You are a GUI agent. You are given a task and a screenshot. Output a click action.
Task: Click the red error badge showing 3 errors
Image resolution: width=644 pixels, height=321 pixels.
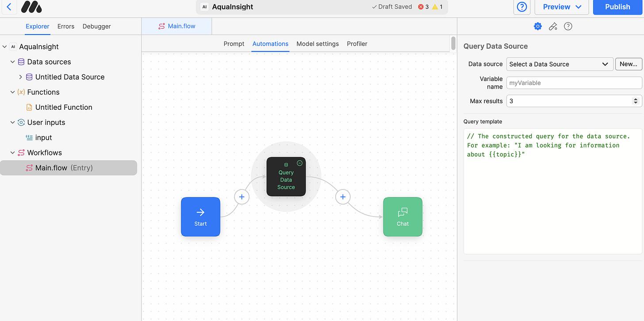[x=423, y=7]
